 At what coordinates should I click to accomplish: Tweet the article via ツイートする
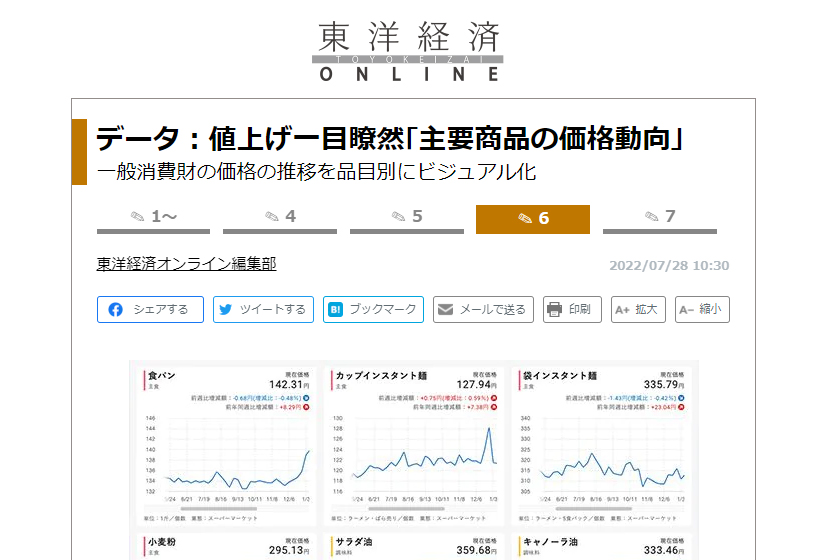pyautogui.click(x=263, y=310)
